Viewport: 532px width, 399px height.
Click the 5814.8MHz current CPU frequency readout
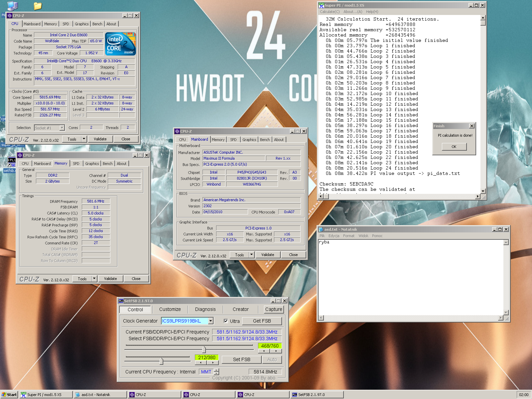[x=265, y=372]
